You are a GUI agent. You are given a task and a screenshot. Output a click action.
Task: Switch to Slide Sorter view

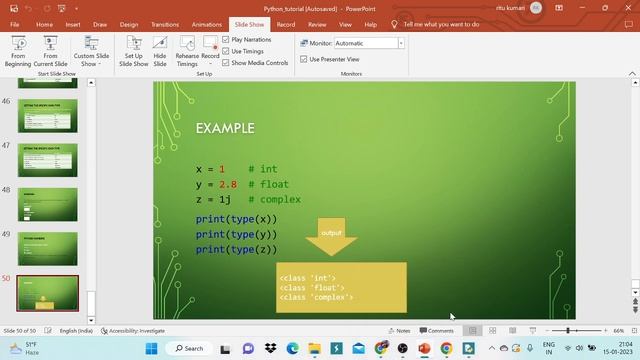493,331
